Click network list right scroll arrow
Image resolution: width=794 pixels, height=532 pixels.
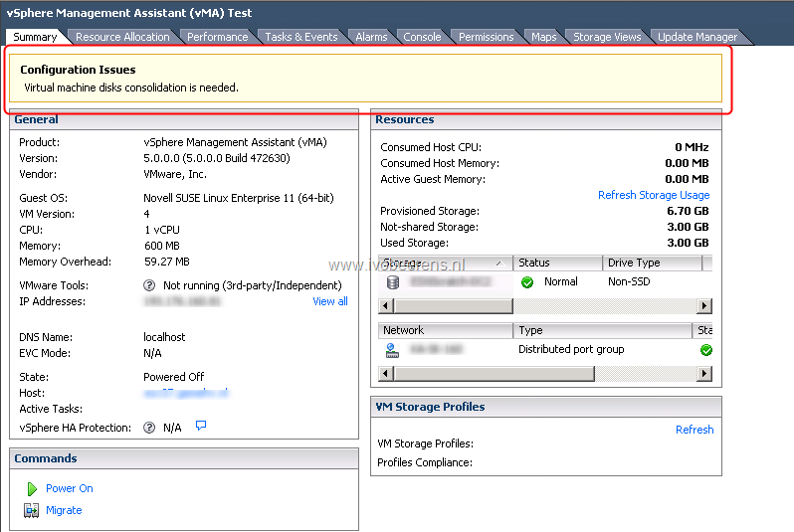[x=703, y=374]
